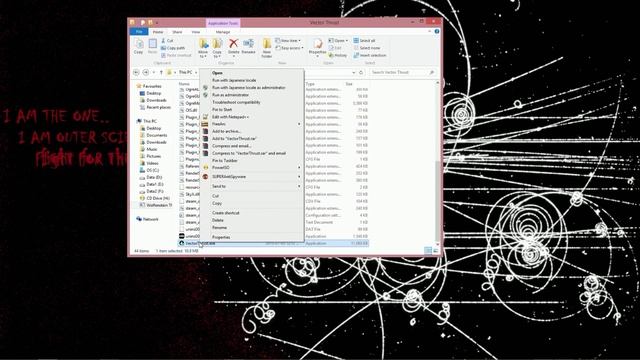The height and width of the screenshot is (360, 640).
Task: Open Properties from the context menu
Action: 221,237
